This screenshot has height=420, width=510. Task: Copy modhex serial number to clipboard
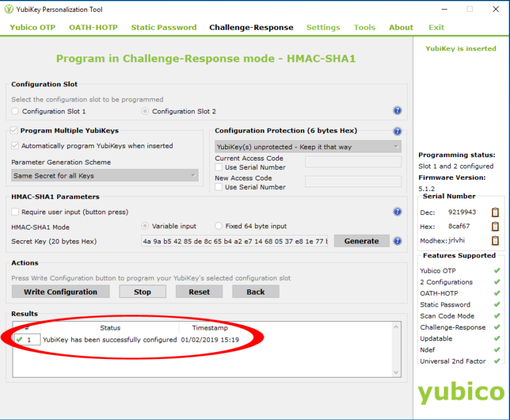tap(495, 241)
